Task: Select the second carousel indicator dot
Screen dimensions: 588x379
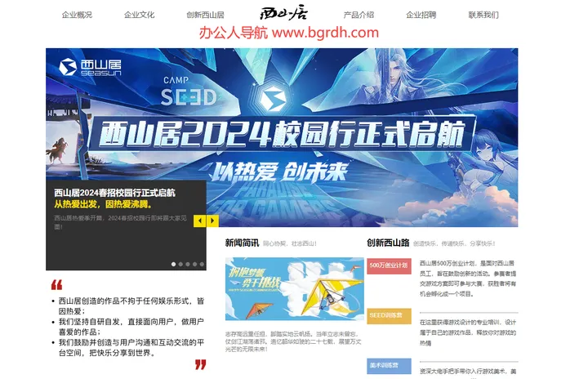Action: (x=180, y=264)
